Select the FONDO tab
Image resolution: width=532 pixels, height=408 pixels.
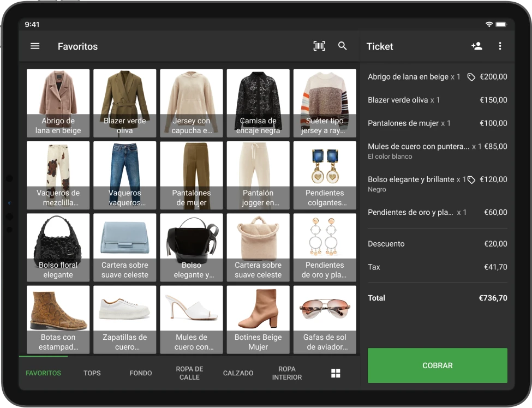tap(141, 373)
